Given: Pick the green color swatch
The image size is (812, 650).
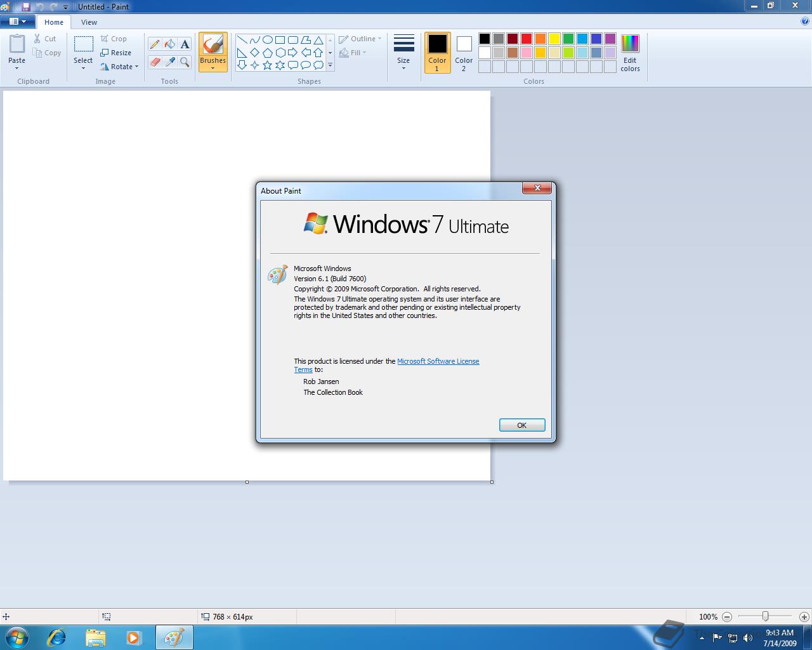Looking at the screenshot, I should tap(568, 39).
